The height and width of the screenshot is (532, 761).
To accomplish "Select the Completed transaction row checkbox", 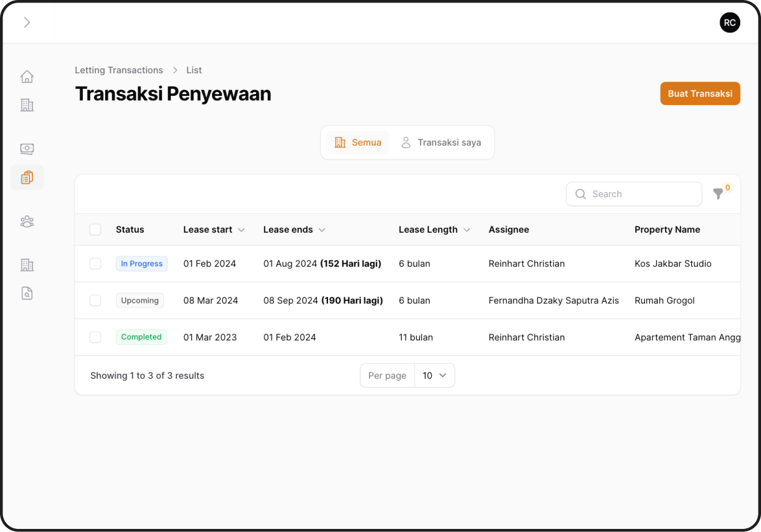I will click(95, 337).
